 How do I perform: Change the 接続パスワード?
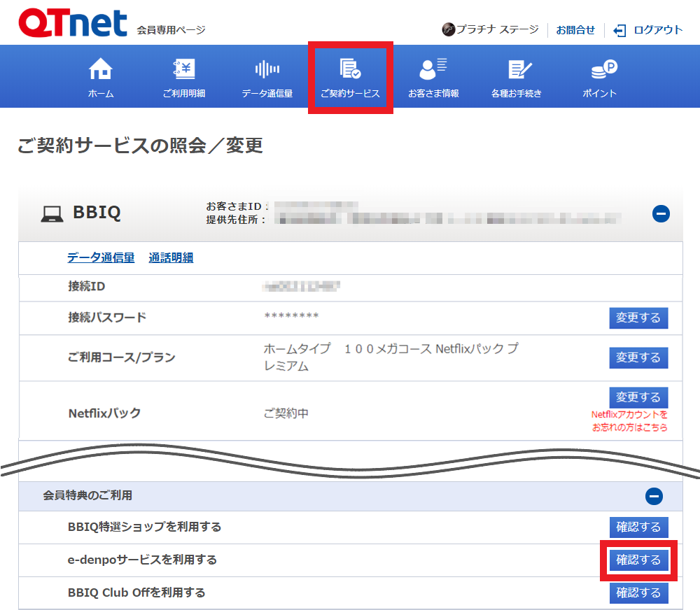click(638, 318)
